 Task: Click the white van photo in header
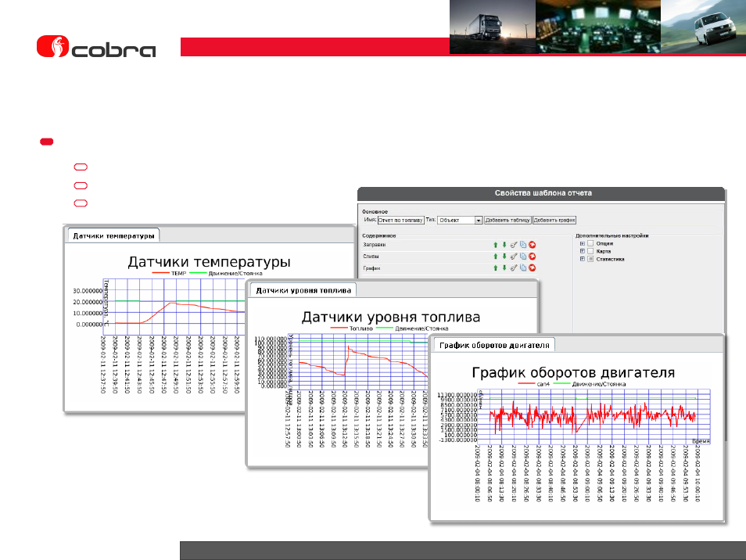coord(703,27)
